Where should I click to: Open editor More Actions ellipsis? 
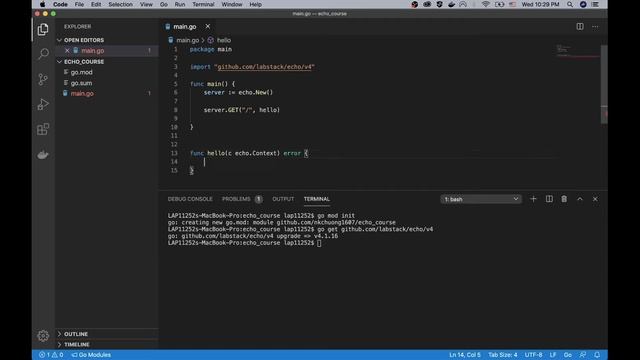(x=595, y=27)
